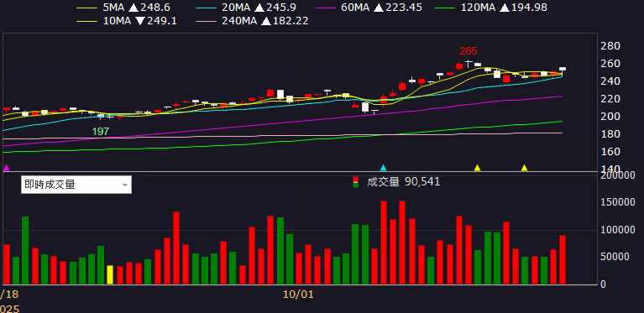Select the 10MA 249.1 legend entry
The image size is (644, 313).
click(127, 21)
